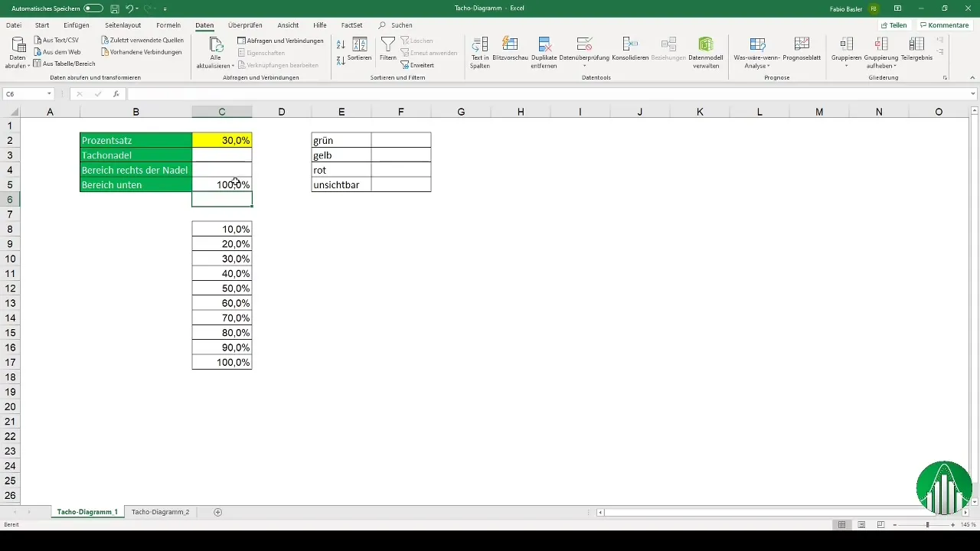Switch to Page Layout view in status bar
This screenshot has height=551, width=980.
(x=861, y=525)
